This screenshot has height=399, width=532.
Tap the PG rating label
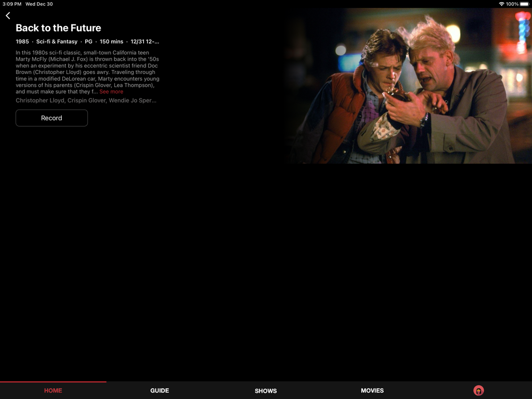pyautogui.click(x=88, y=41)
